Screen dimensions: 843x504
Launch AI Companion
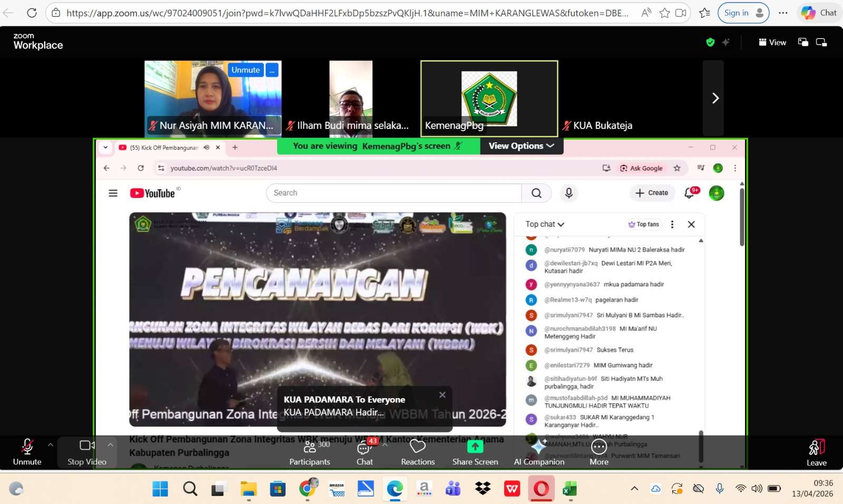pos(539,452)
